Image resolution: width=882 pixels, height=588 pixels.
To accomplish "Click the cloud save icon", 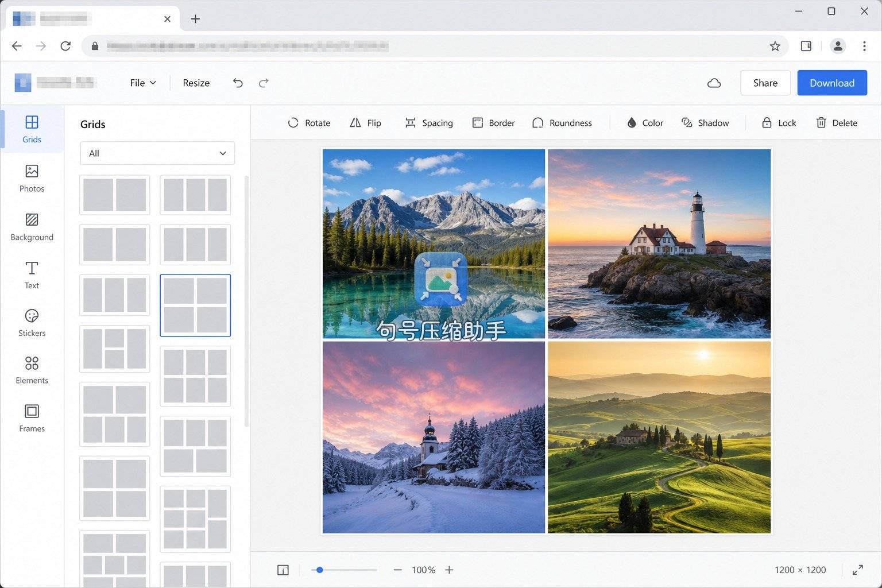I will coord(714,83).
